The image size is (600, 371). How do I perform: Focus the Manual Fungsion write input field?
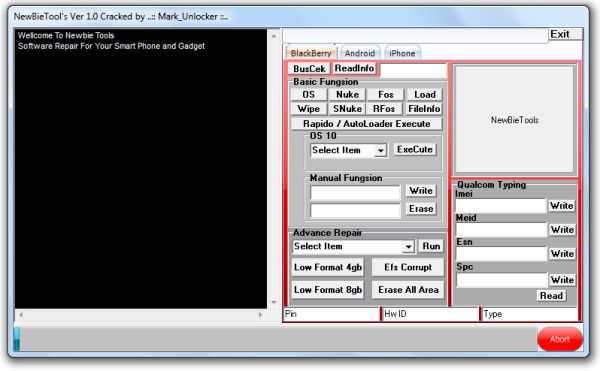tap(355, 192)
